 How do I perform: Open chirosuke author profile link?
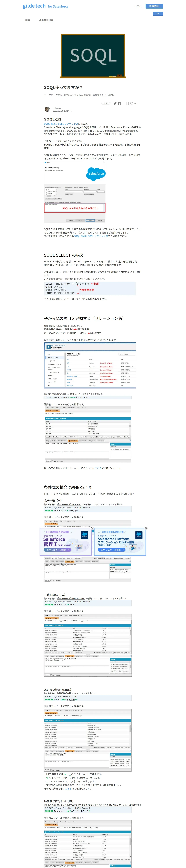coord(57,108)
